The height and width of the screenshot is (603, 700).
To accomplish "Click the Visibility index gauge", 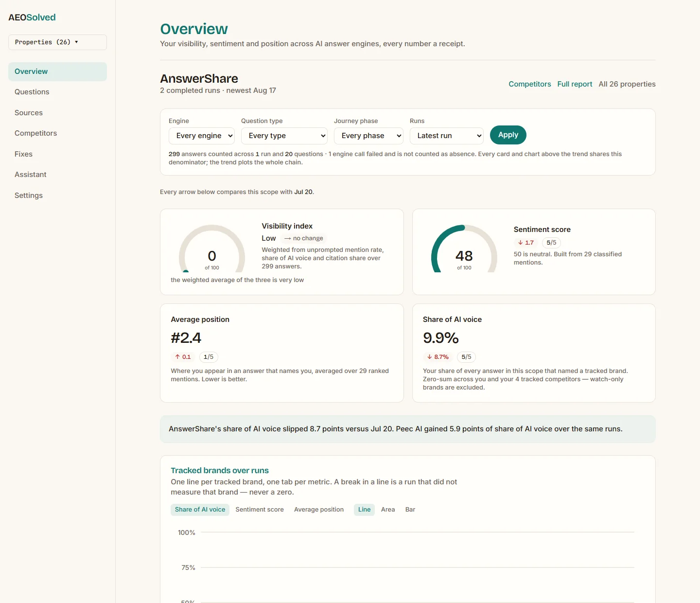I will tap(212, 249).
